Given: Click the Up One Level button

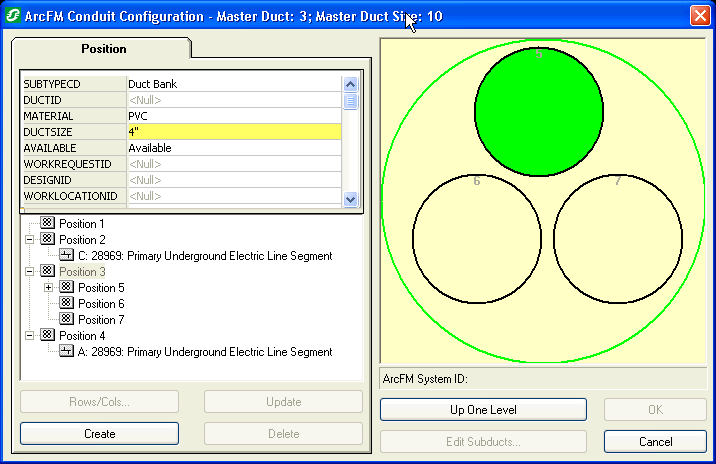Looking at the screenshot, I should (483, 410).
